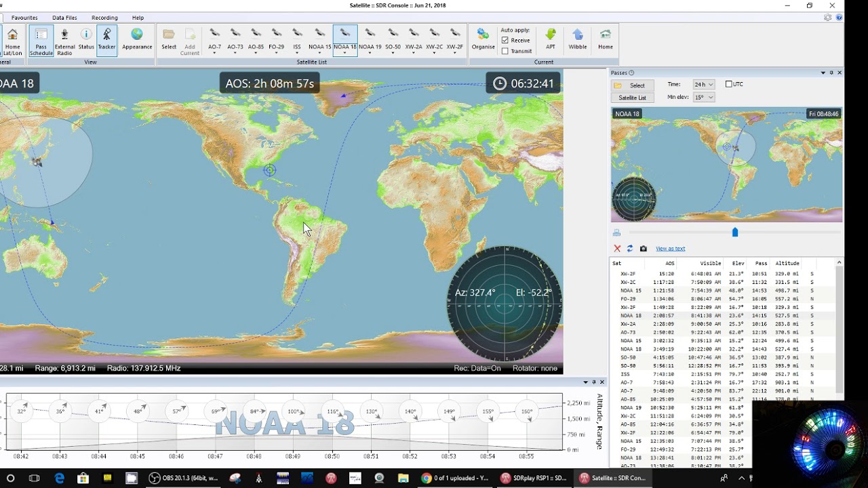Open OBS 20.1.3 from taskbar
Viewport: 868px width, 488px height.
tap(184, 478)
